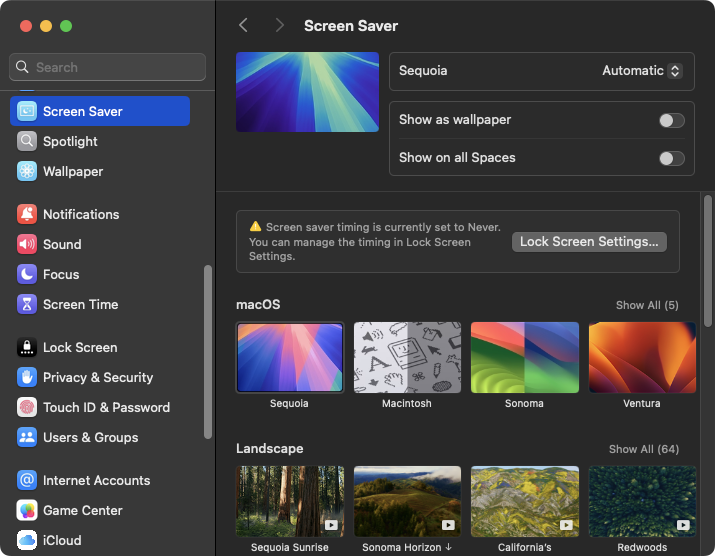Click the Wallpaper flower icon
This screenshot has width=715, height=556.
pos(27,171)
